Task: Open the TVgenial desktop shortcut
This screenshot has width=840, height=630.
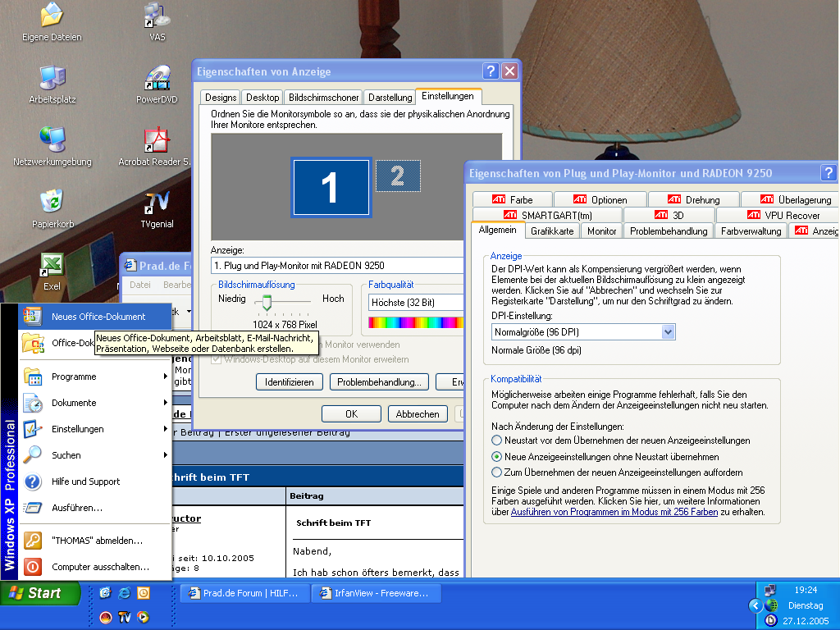Action: (157, 203)
